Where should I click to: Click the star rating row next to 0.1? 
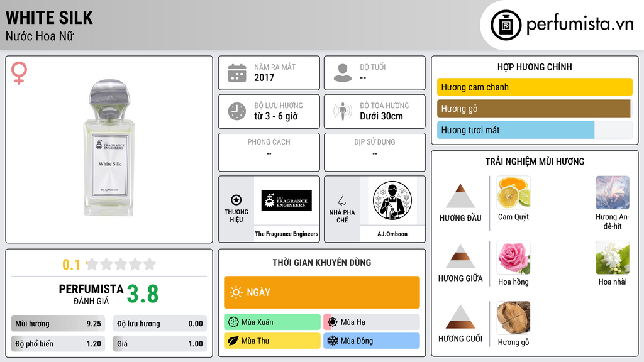click(x=121, y=265)
